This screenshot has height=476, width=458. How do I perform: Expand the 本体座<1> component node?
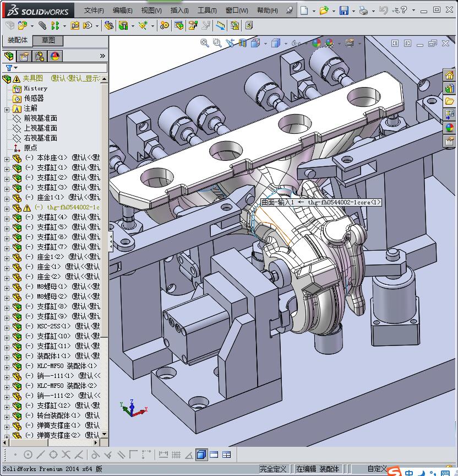[x=7, y=158]
